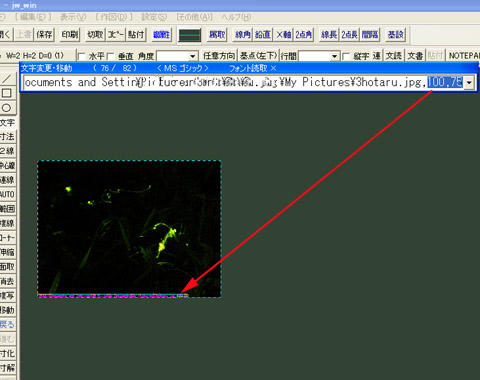Screen dimensions: 480x380
Task: Click the 寸化 dimension-convert tool
Action: (7, 353)
